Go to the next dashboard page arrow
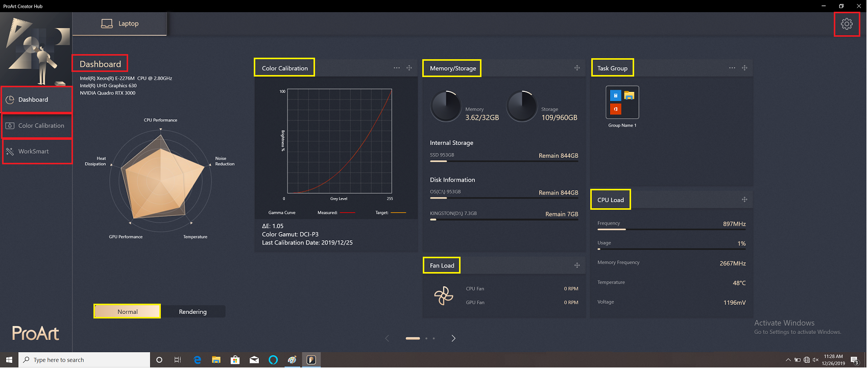 click(454, 338)
